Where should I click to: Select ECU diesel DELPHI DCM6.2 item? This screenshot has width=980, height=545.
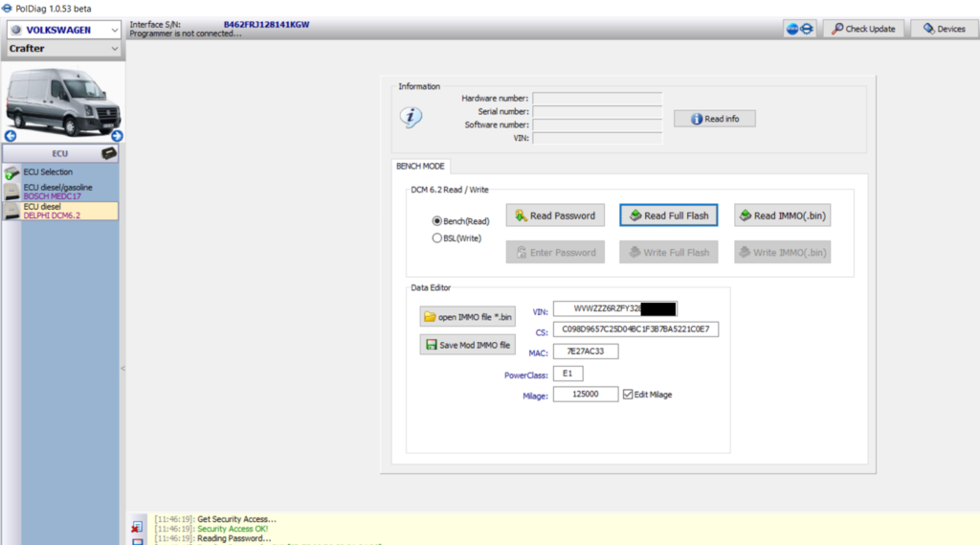(x=60, y=211)
